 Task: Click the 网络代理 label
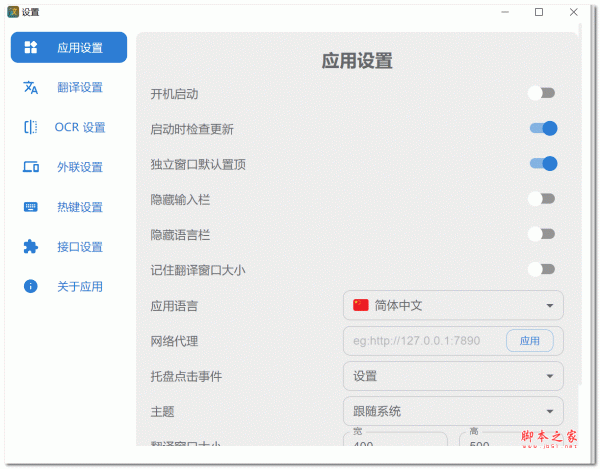(174, 341)
